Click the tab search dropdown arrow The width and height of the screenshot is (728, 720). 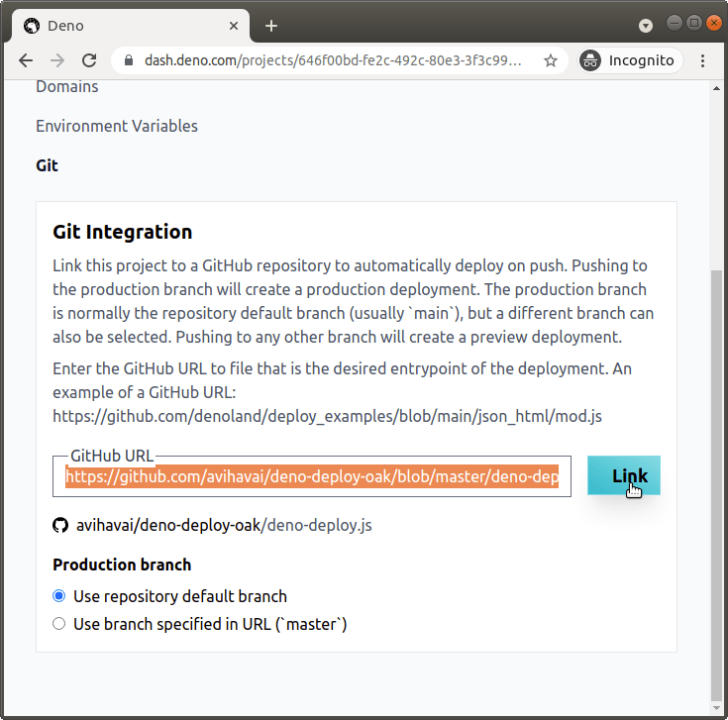tap(646, 26)
